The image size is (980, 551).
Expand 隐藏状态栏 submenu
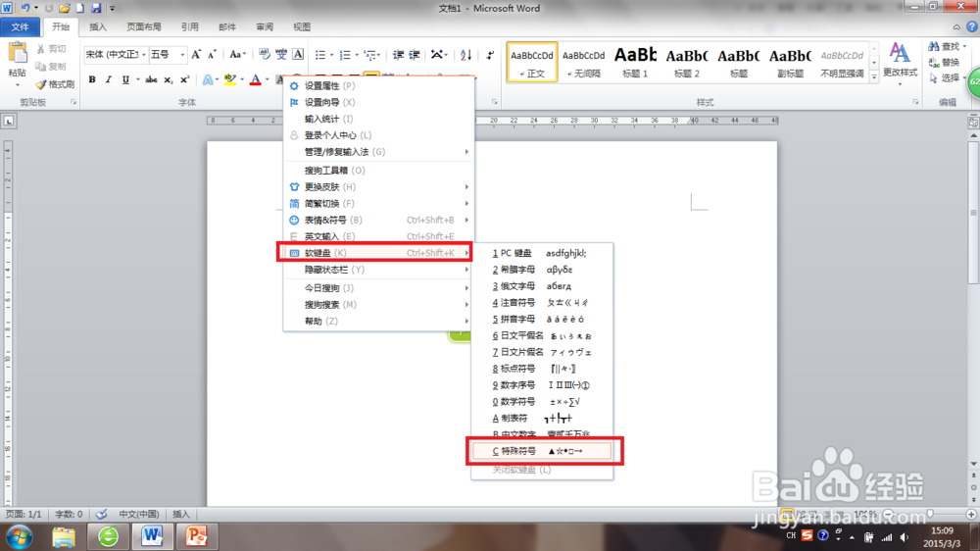pyautogui.click(x=466, y=270)
